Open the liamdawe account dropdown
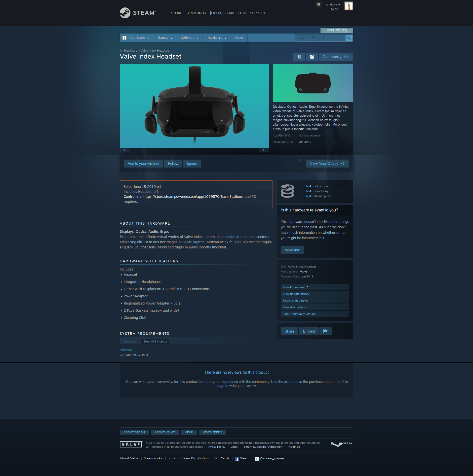 pyautogui.click(x=332, y=4)
